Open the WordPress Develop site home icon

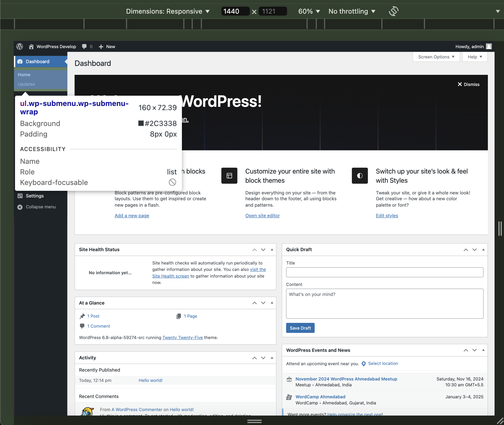click(x=31, y=46)
